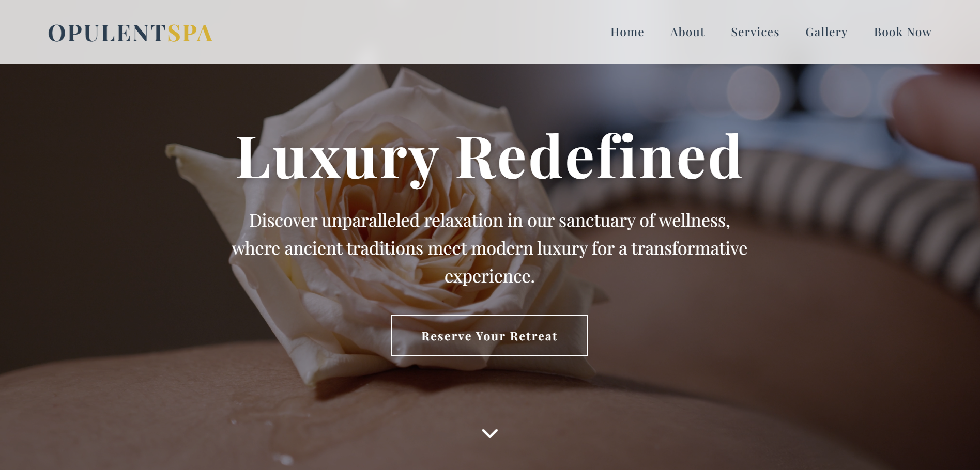The image size is (980, 470).
Task: Click the scroll-down chevron arrow icon
Action: pos(489,433)
